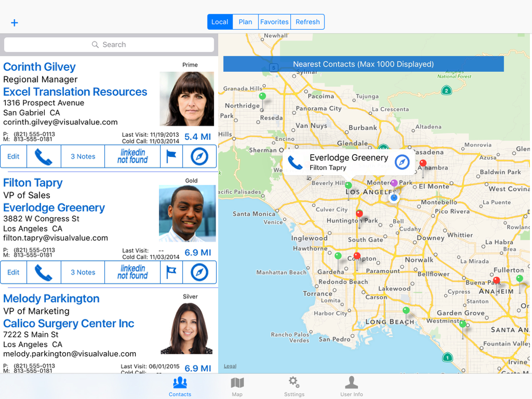532x399 pixels.
Task: Select the purple map pin near Monterey Park
Action: click(394, 183)
